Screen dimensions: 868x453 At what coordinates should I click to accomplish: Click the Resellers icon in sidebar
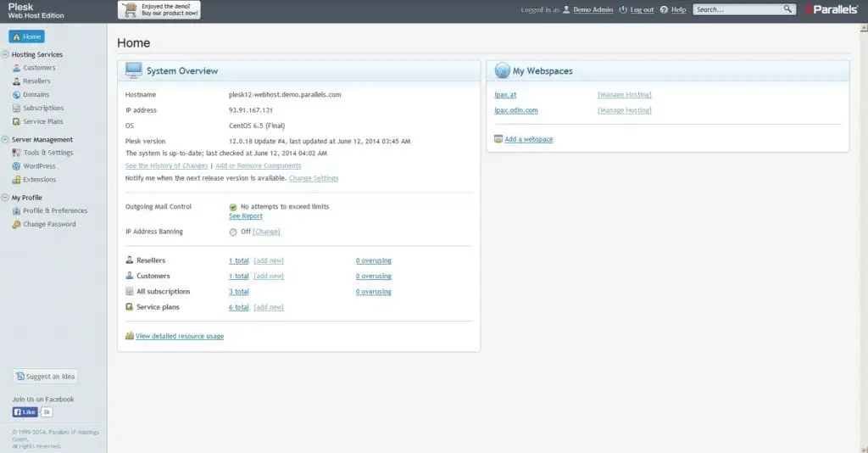point(16,81)
